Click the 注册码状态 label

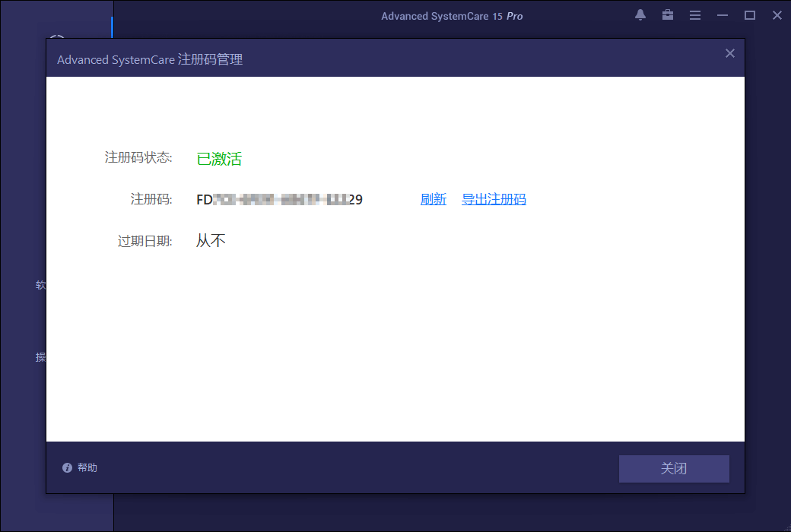138,157
